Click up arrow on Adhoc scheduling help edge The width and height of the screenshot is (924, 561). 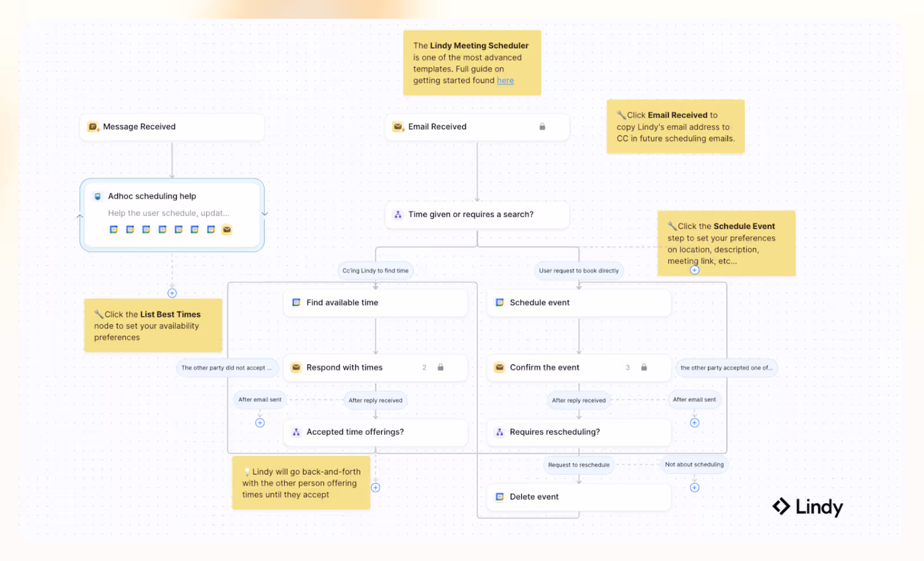coord(80,217)
